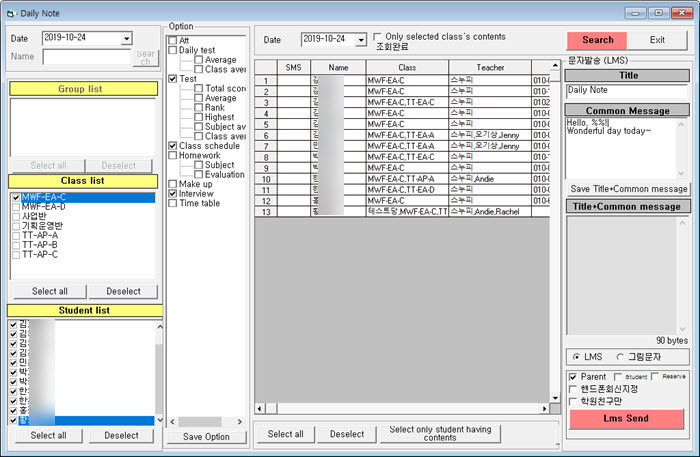Toggle the Evaluation checkbox under Homework
The width and height of the screenshot is (700, 457).
(199, 174)
